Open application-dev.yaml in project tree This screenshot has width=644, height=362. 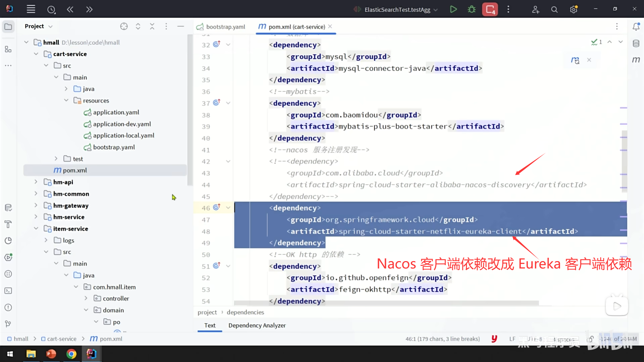(122, 124)
